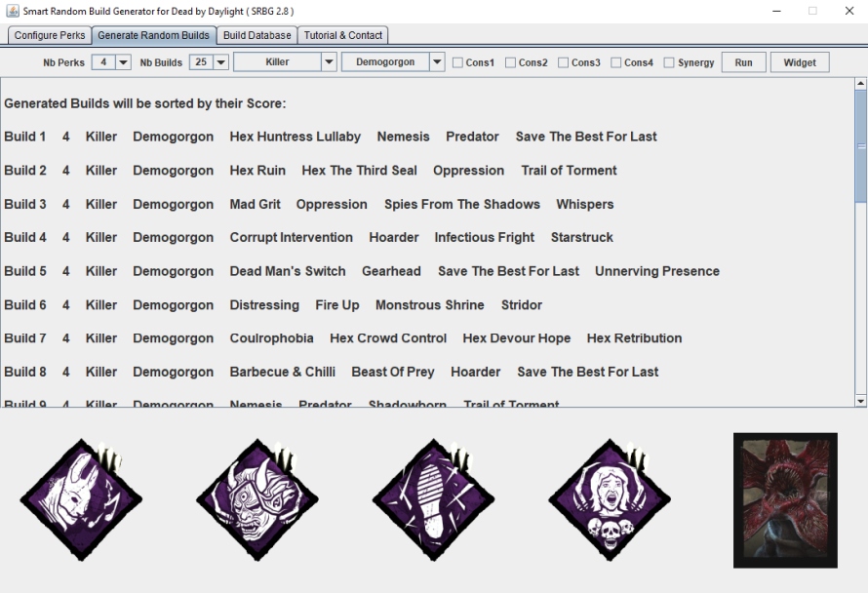
Task: Click 'Mad Grit' in Build 3
Action: point(255,204)
